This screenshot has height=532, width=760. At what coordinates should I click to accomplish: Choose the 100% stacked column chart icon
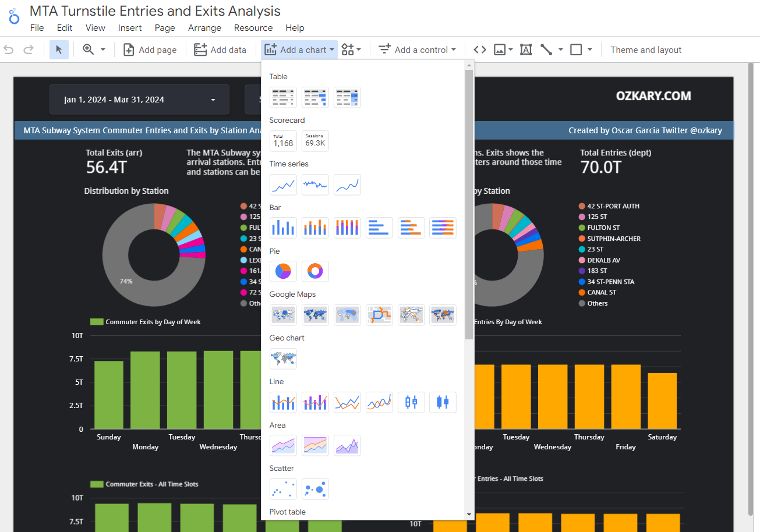click(x=347, y=228)
